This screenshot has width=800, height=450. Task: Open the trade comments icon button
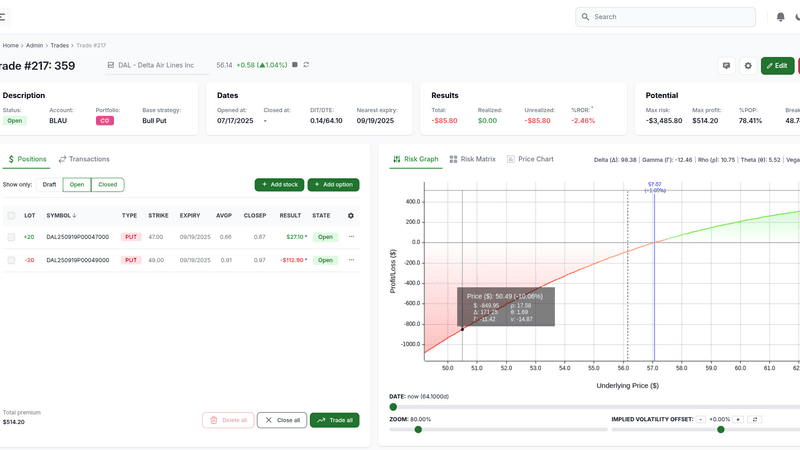coord(726,66)
